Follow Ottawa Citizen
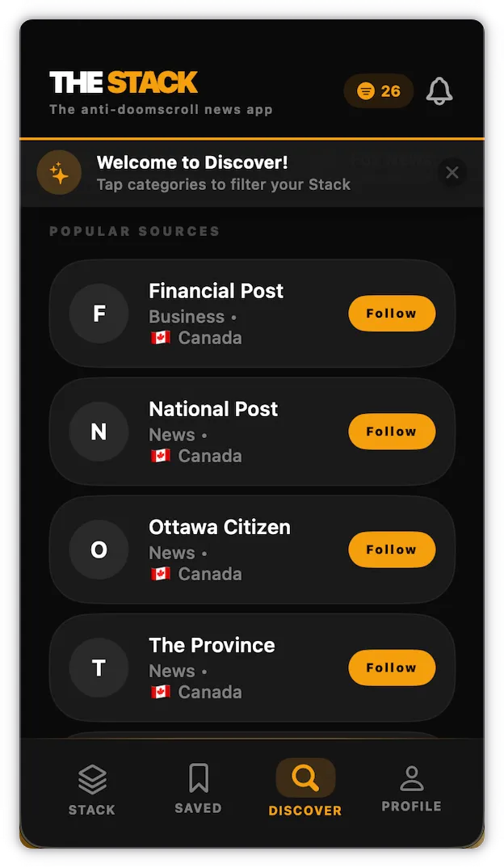This screenshot has width=504, height=868. (x=392, y=550)
